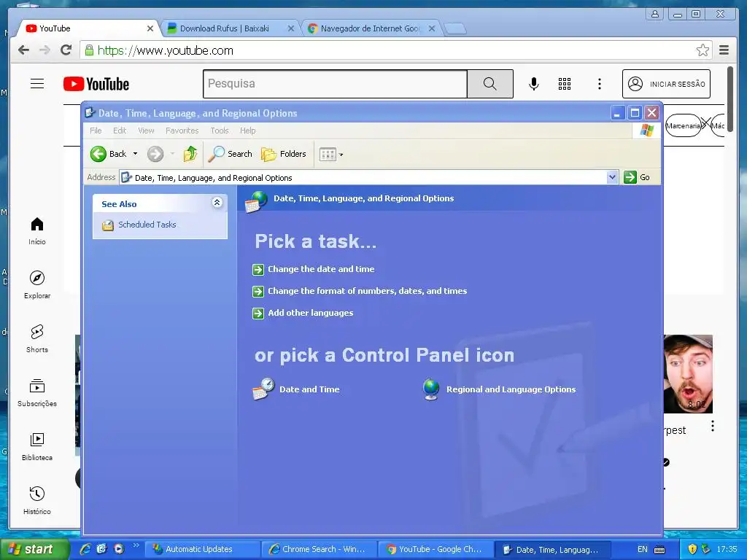The image size is (747, 560).
Task: Open Chrome user profile button in title bar
Action: [x=655, y=14]
